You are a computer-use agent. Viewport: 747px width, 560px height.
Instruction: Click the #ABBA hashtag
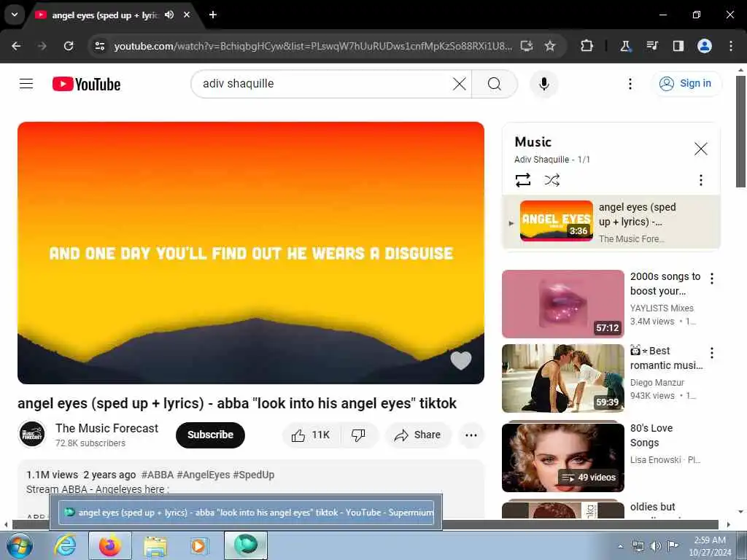click(158, 475)
